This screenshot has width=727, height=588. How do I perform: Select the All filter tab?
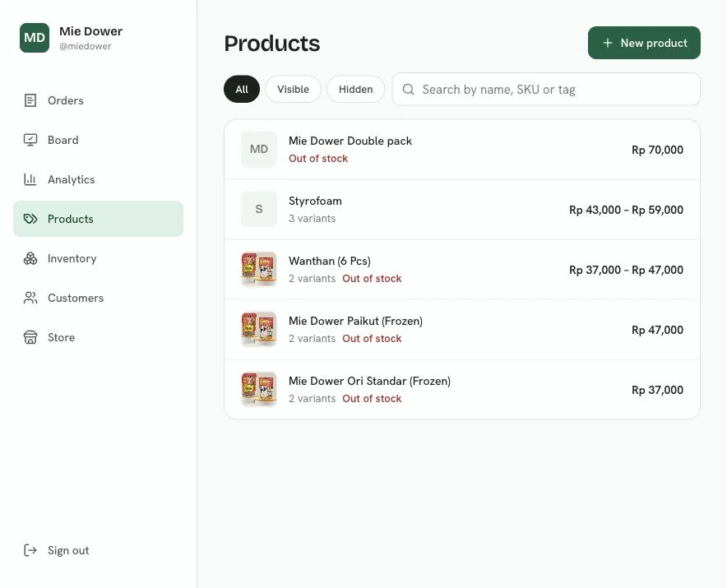pos(242,89)
